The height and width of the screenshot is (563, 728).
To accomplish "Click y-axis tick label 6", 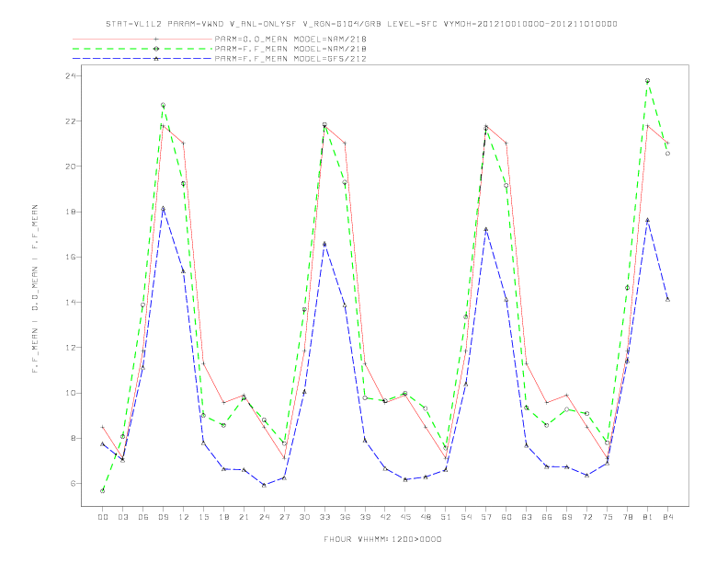I will click(x=73, y=484).
